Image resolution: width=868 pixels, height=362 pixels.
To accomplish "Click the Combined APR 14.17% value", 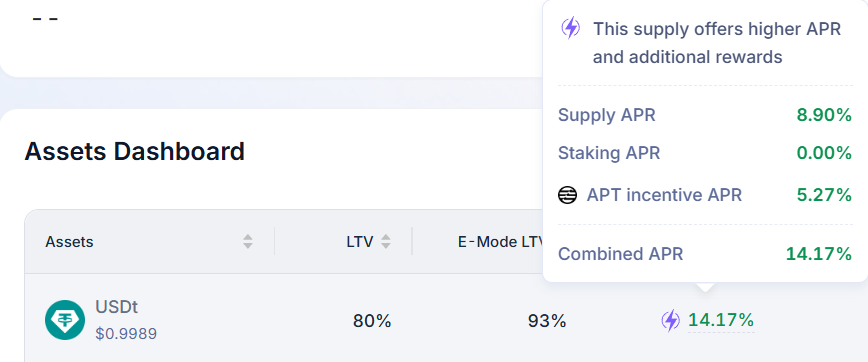I will coord(819,254).
